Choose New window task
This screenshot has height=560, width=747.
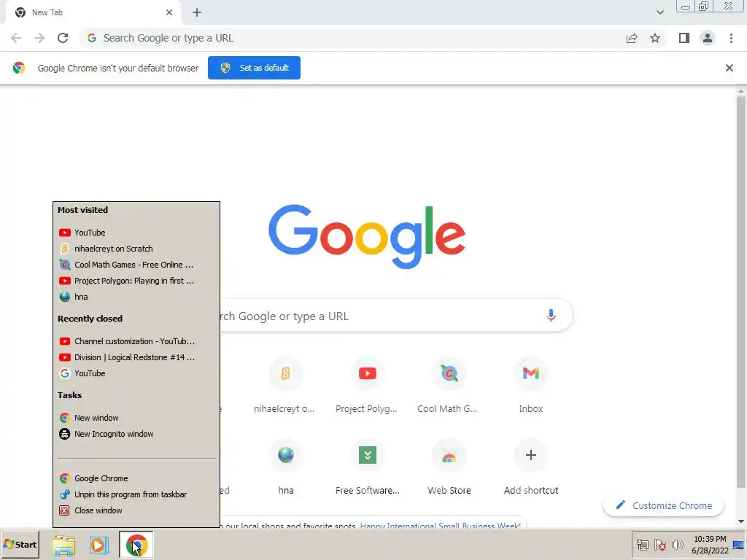(x=136, y=418)
